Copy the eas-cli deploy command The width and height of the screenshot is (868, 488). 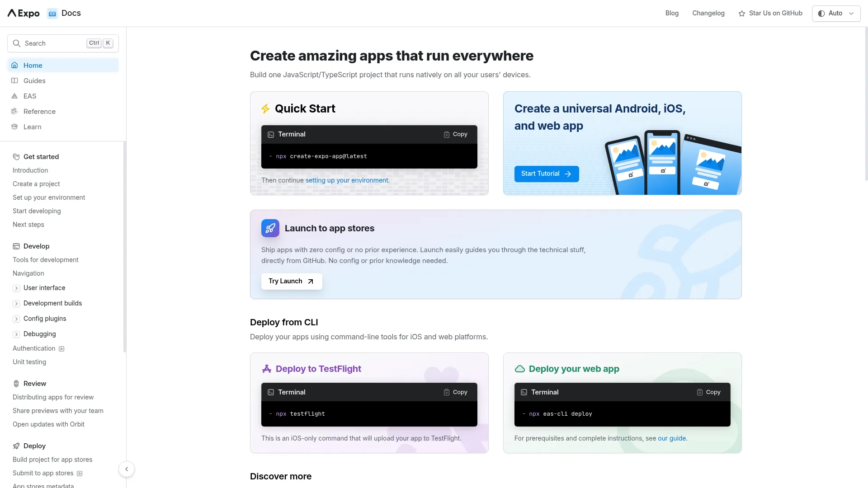click(708, 392)
